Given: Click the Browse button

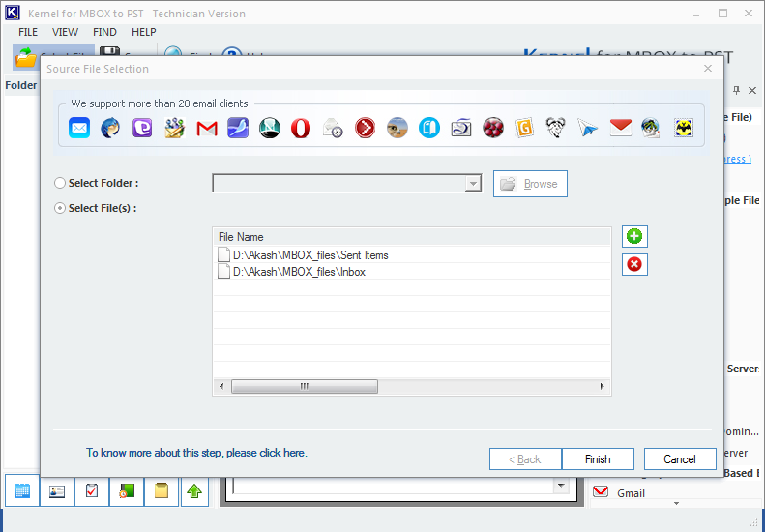Looking at the screenshot, I should pyautogui.click(x=530, y=184).
